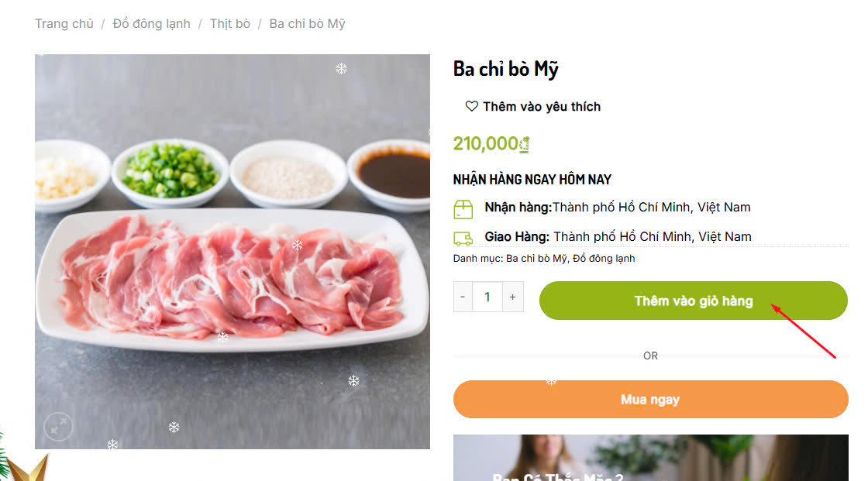868x481 pixels.
Task: Open Thịt bò breadcrumb link
Action: 229,23
